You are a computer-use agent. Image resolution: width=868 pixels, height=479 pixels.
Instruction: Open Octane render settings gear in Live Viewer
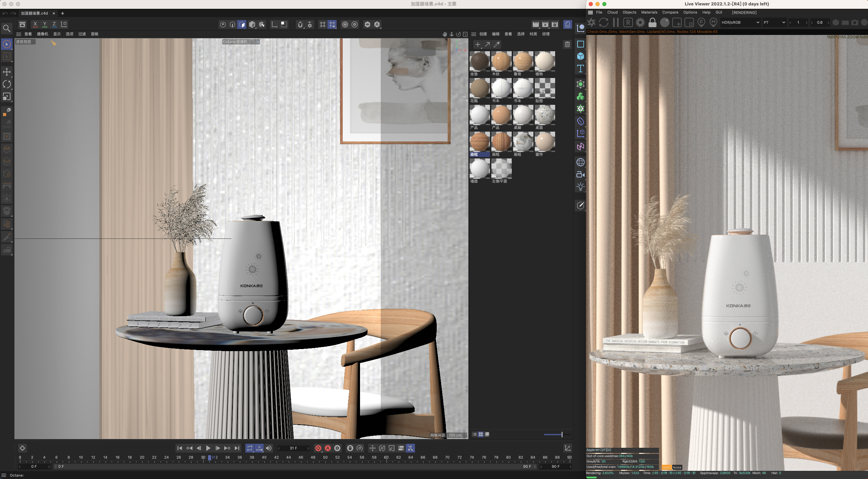(640, 22)
